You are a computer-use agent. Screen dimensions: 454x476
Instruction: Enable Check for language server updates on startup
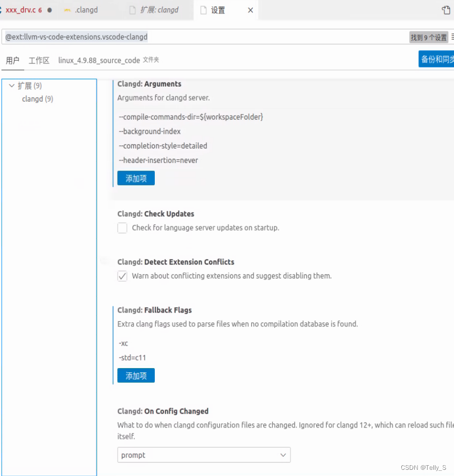(122, 227)
